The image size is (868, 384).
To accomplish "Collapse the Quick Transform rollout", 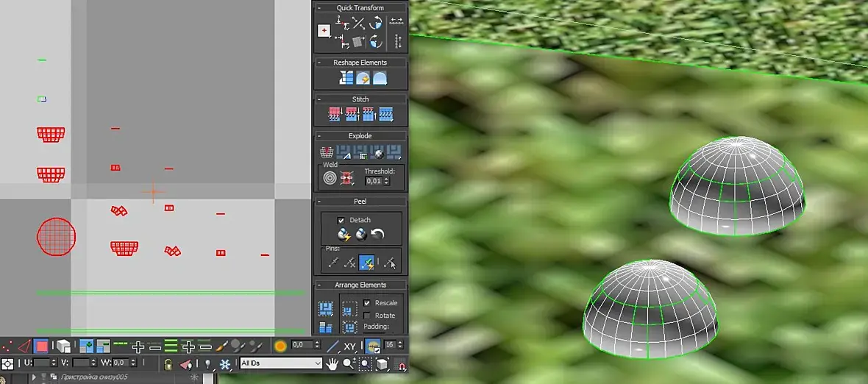I will (319, 8).
